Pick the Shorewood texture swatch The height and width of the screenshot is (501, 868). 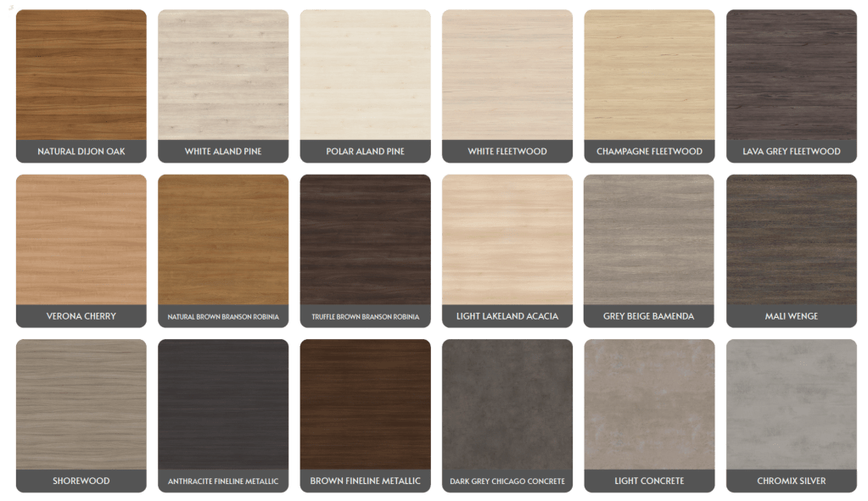tap(81, 405)
